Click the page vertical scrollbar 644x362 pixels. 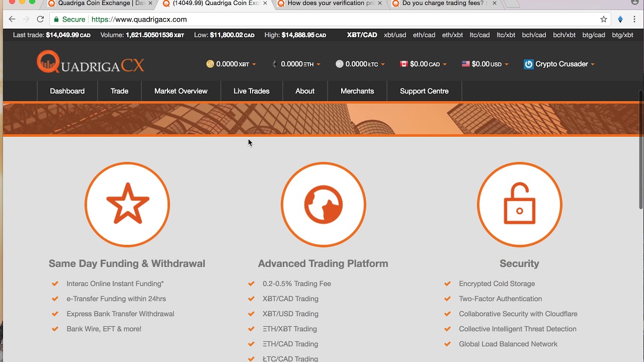click(641, 150)
